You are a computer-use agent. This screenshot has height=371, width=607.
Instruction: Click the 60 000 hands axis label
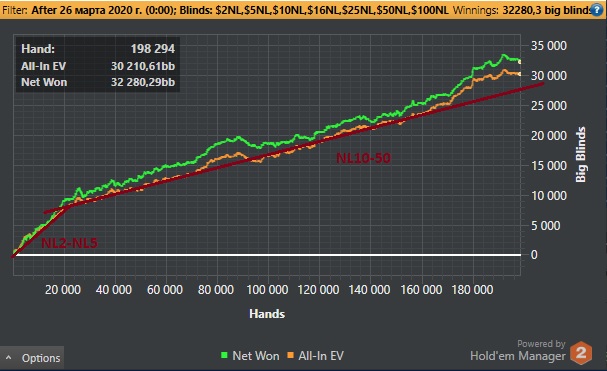pos(165,290)
